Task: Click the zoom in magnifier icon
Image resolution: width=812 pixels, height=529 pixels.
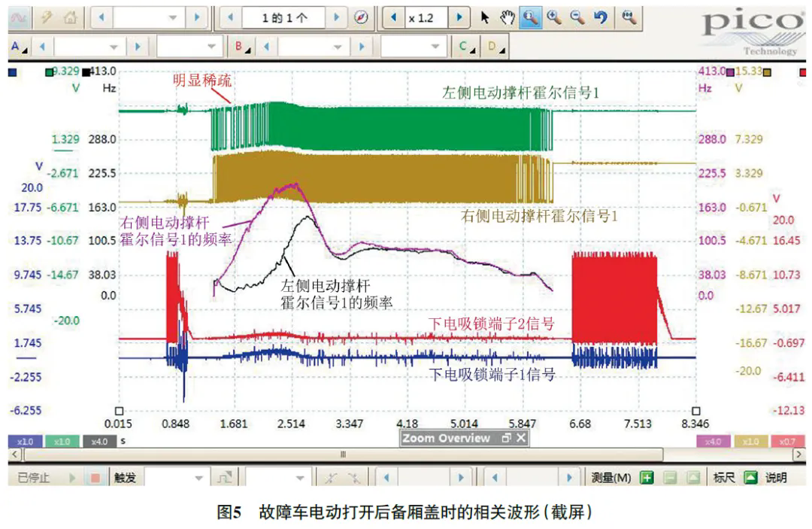Action: click(554, 18)
